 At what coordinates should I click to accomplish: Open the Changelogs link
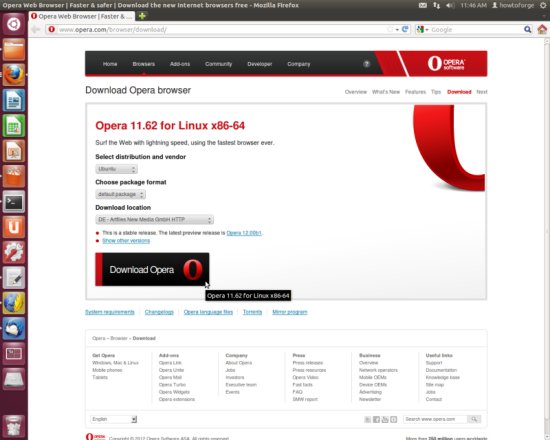pyautogui.click(x=159, y=312)
